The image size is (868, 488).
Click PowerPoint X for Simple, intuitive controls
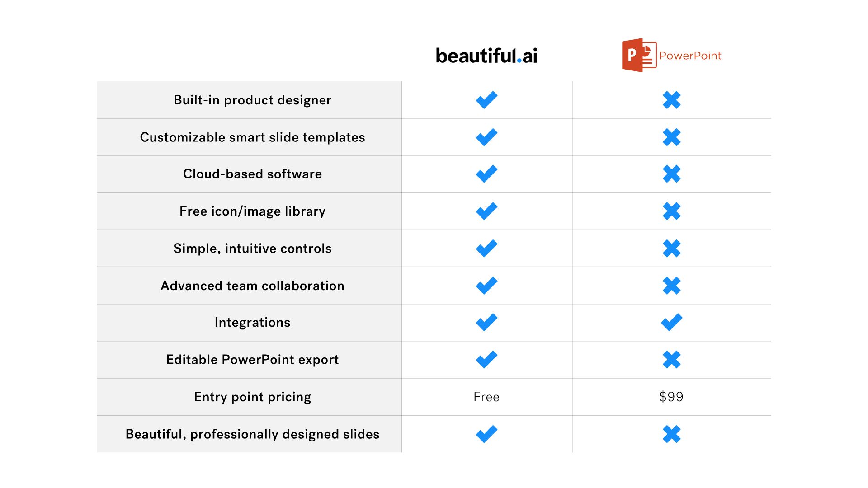(x=671, y=248)
